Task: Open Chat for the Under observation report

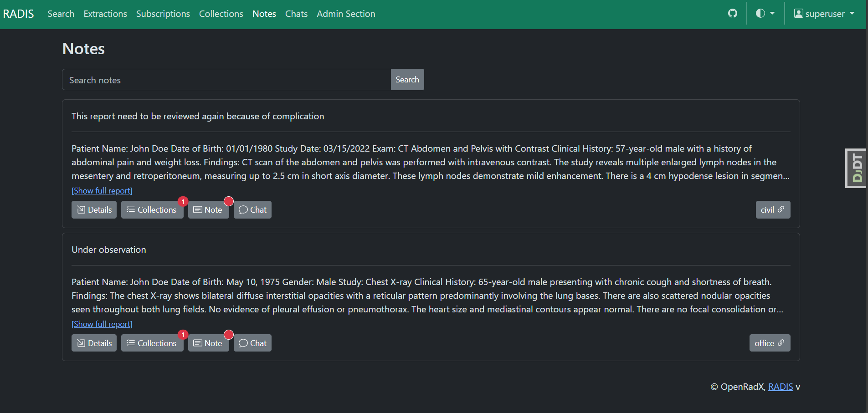Action: click(x=252, y=343)
